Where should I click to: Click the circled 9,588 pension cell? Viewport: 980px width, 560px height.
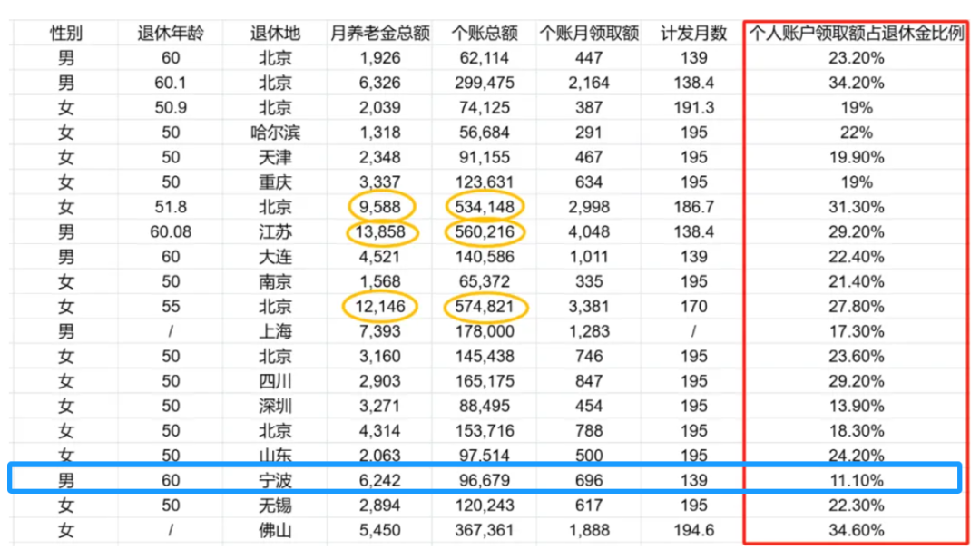tap(380, 207)
